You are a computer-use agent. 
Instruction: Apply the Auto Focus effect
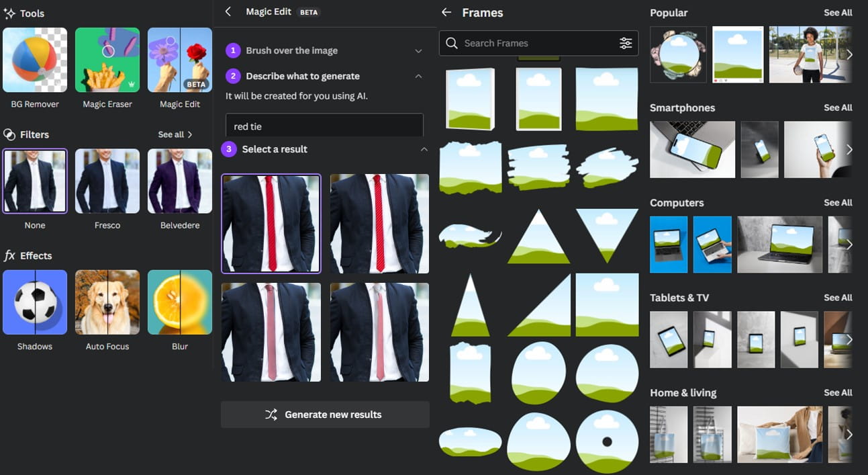click(107, 302)
